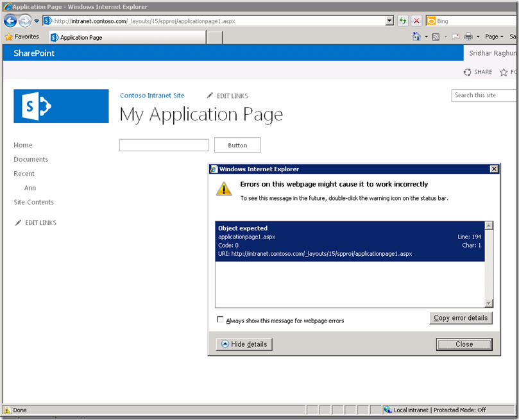Click the text box beside Button
The image size is (519, 420).
point(164,145)
